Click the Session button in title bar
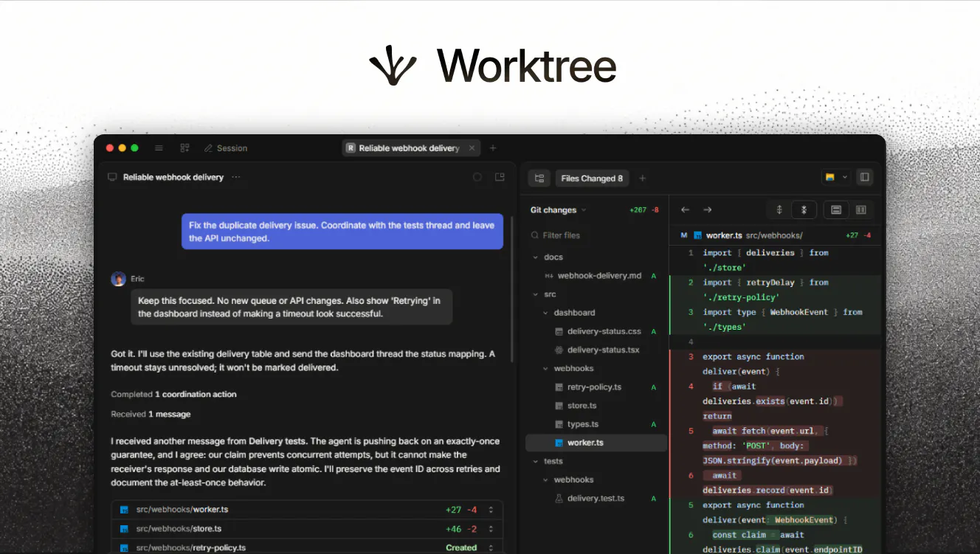 coord(226,148)
